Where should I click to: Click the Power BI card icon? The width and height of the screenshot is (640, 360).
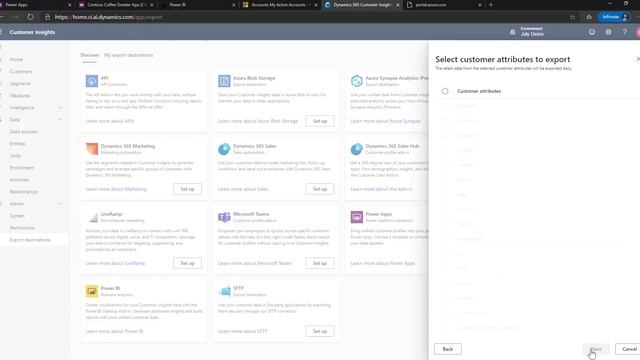92,291
